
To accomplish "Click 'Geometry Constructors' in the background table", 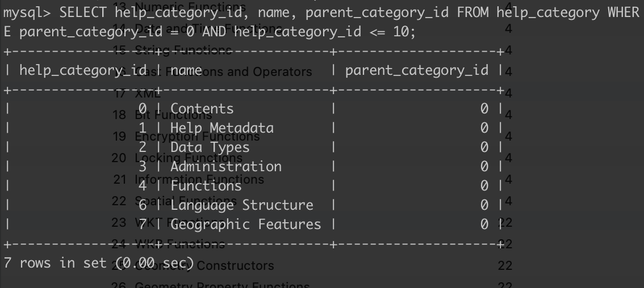I will pos(235,265).
